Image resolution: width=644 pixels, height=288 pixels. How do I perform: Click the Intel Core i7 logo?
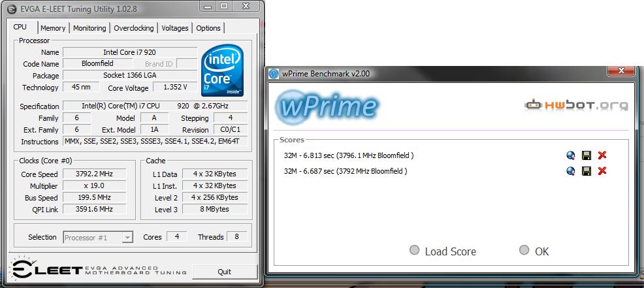[223, 71]
